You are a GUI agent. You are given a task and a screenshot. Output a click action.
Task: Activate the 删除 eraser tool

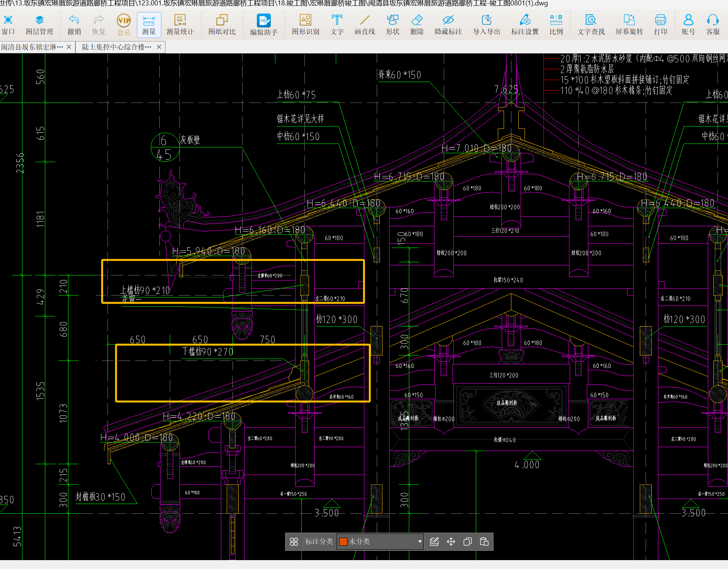click(x=417, y=25)
